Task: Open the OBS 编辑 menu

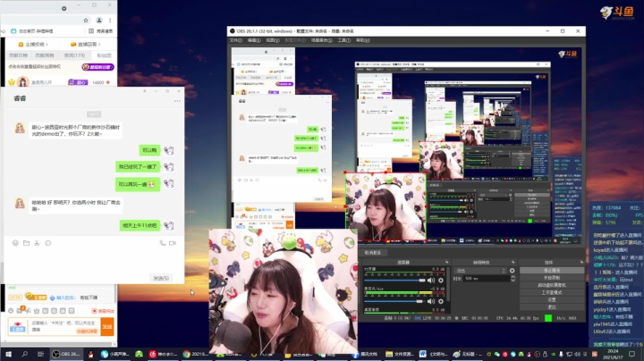Action: [x=254, y=40]
